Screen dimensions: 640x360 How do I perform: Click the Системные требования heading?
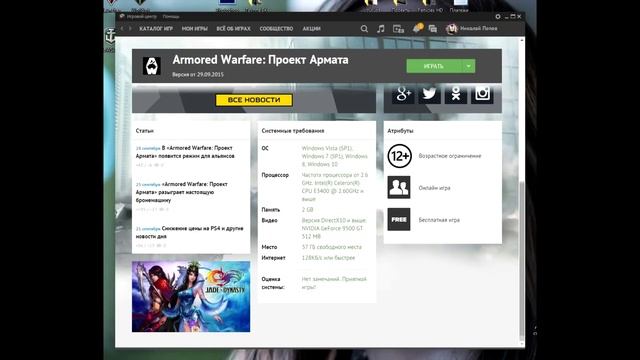point(293,131)
